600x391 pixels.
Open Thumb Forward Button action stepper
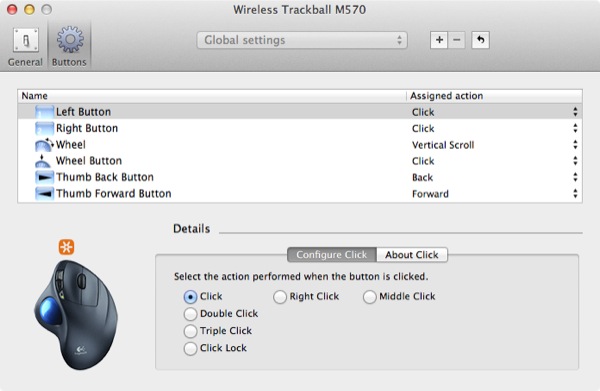tap(575, 194)
